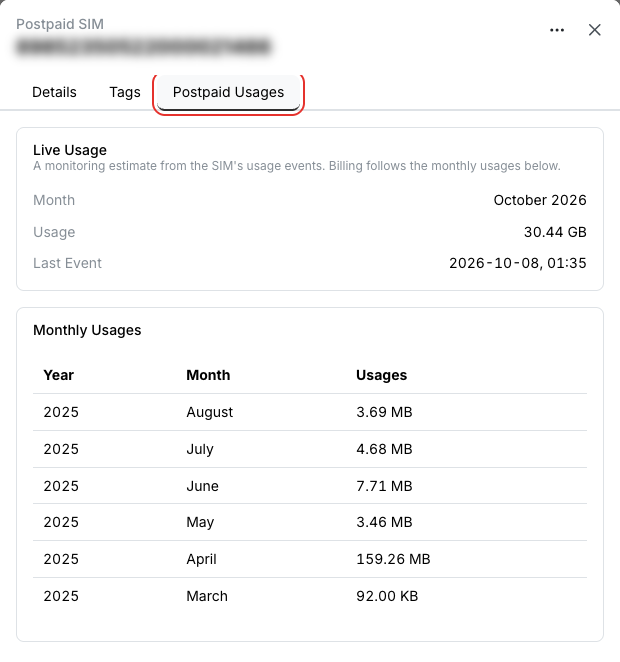Image resolution: width=620 pixels, height=662 pixels.
Task: Click the Last Event label
Action: tap(68, 263)
